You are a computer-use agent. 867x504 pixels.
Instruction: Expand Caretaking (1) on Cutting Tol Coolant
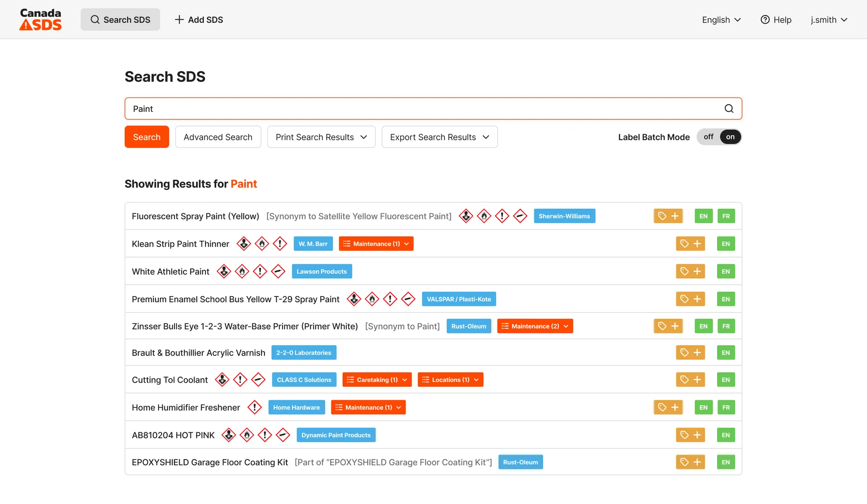(377, 379)
